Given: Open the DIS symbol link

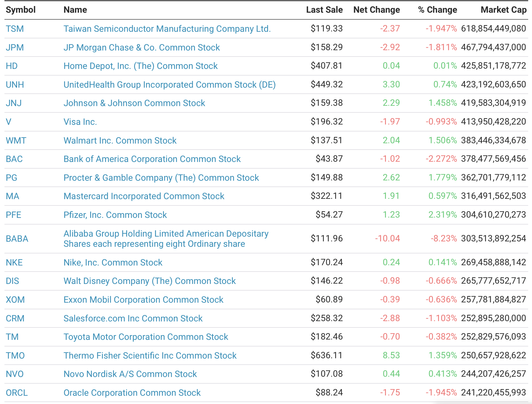Looking at the screenshot, I should [12, 281].
